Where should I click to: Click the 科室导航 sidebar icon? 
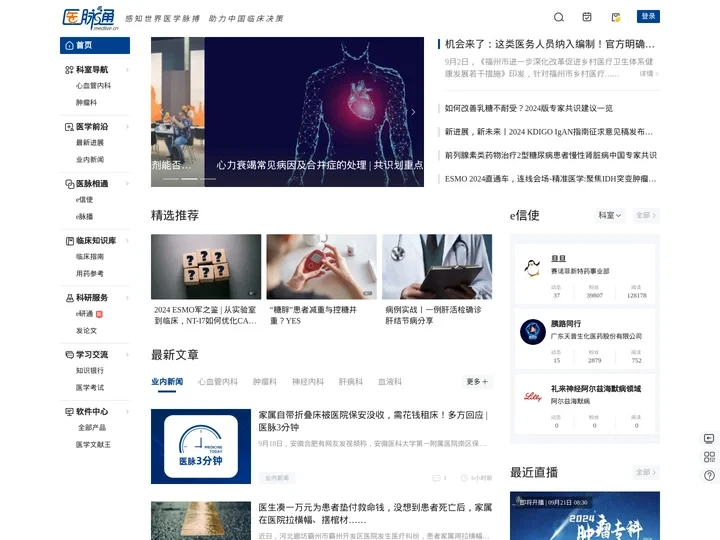[69, 70]
